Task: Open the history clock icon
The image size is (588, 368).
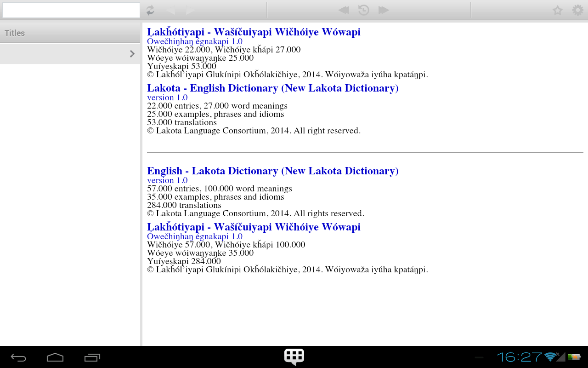Action: 364,10
